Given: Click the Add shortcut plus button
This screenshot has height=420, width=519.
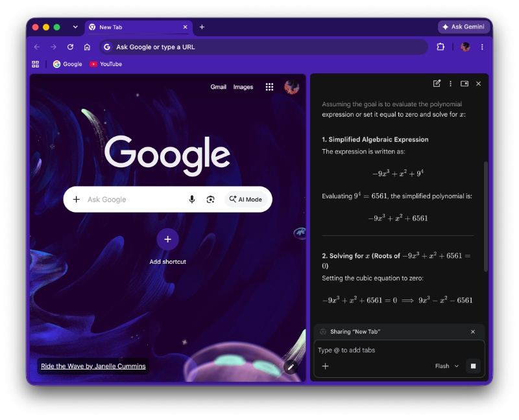Looking at the screenshot, I should (168, 239).
